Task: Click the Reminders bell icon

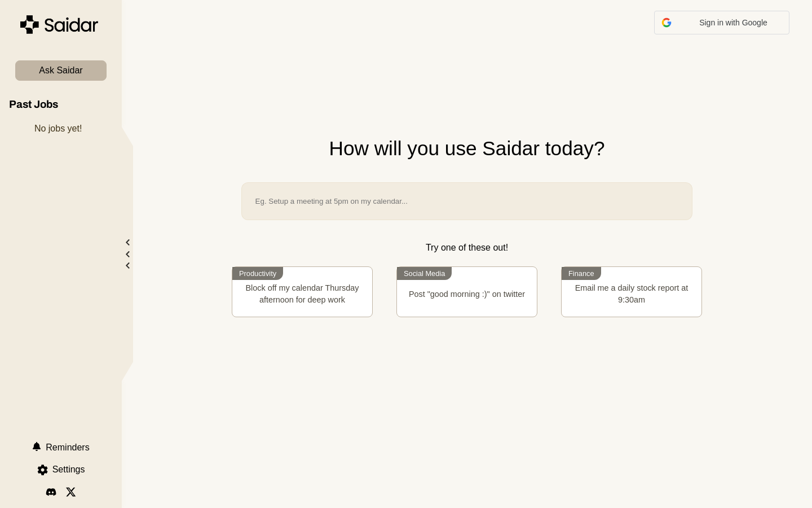Action: pos(37,446)
